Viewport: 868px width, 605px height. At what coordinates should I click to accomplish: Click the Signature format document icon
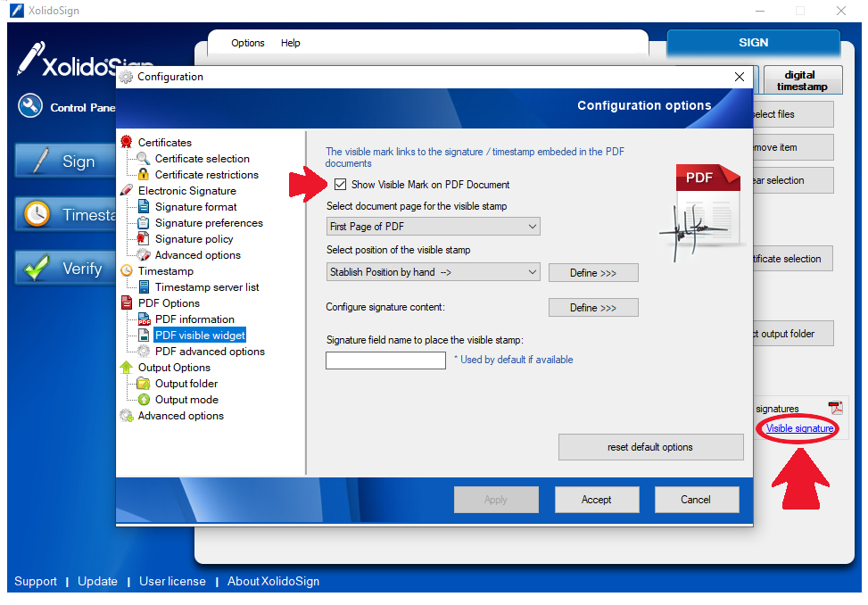pyautogui.click(x=144, y=206)
